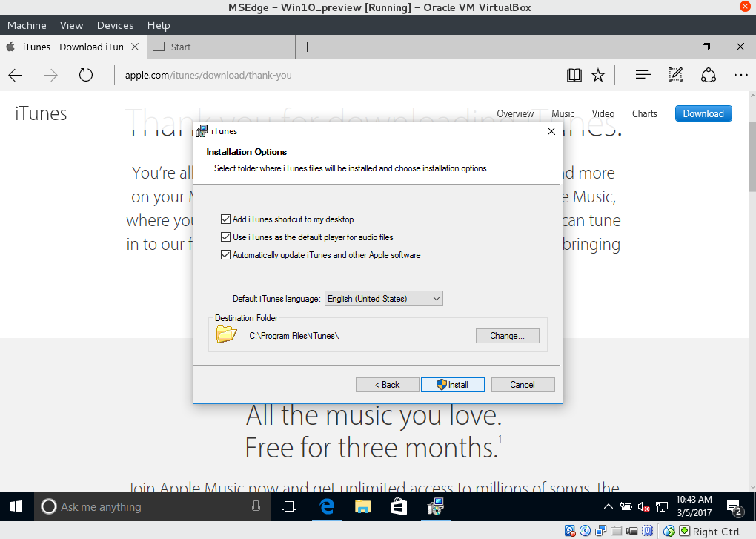Click VirtualBox shared folders status icon
This screenshot has height=539, width=756.
coord(616,532)
